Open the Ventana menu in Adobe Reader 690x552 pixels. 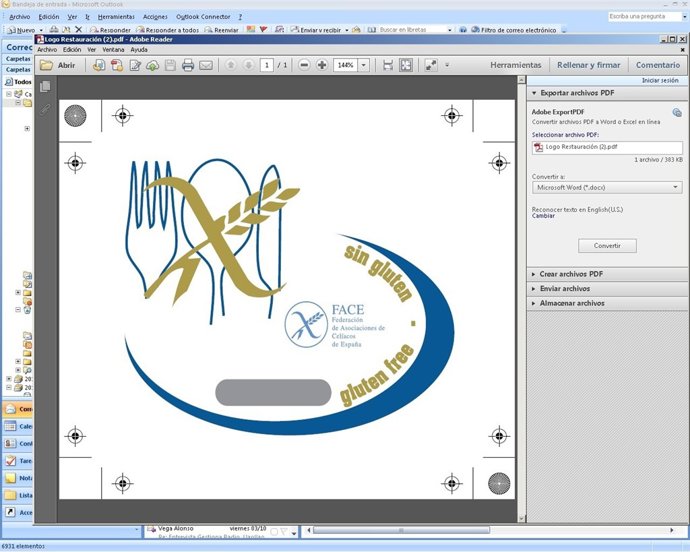tap(113, 49)
